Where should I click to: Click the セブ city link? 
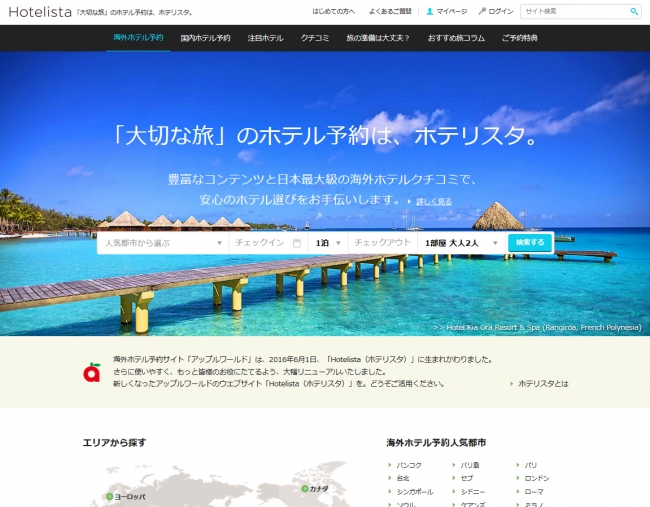pyautogui.click(x=467, y=478)
